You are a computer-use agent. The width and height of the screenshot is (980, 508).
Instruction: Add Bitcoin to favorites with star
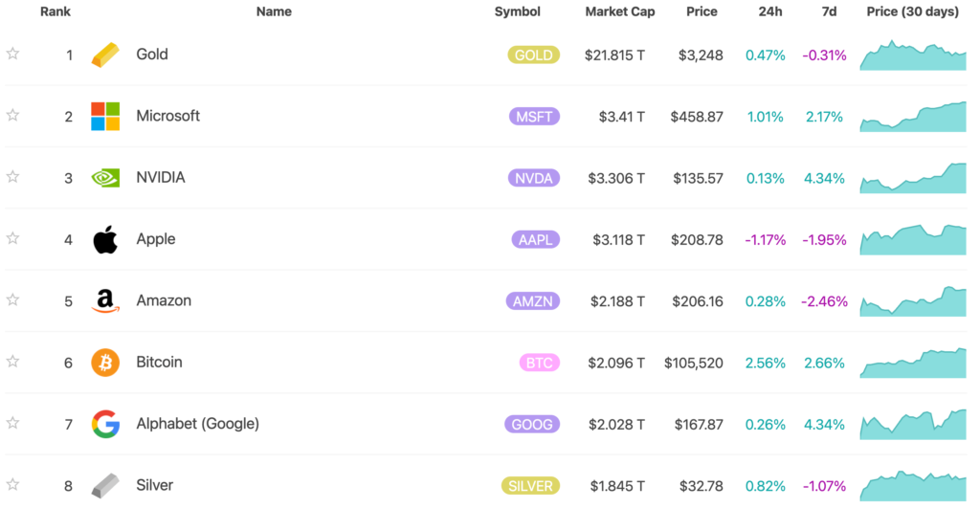12,361
